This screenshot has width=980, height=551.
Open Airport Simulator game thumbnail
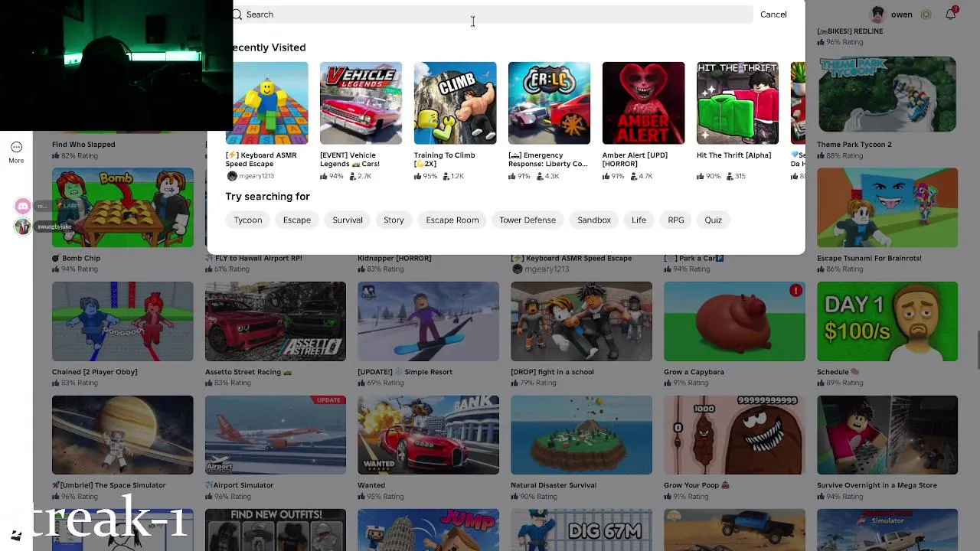coord(276,435)
